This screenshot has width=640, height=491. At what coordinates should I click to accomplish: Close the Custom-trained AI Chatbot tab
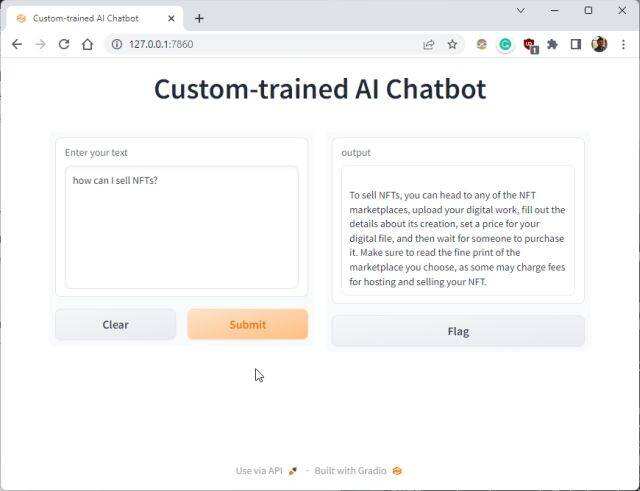pos(173,18)
